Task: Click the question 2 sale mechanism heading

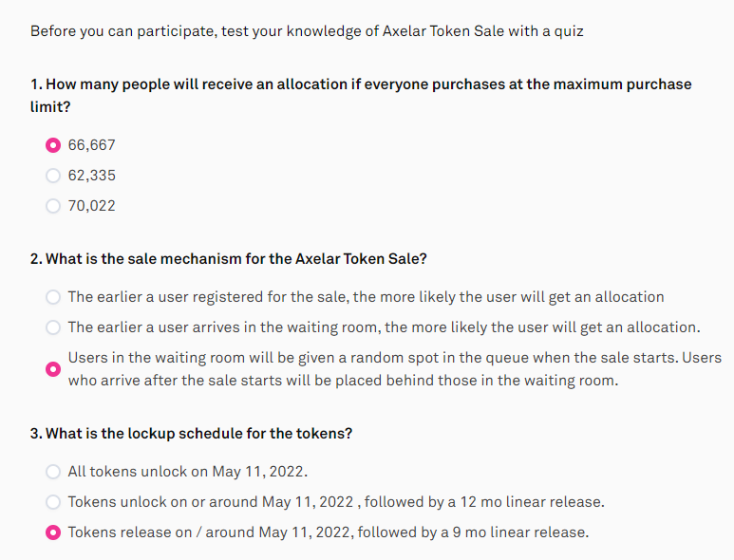Action: click(229, 259)
